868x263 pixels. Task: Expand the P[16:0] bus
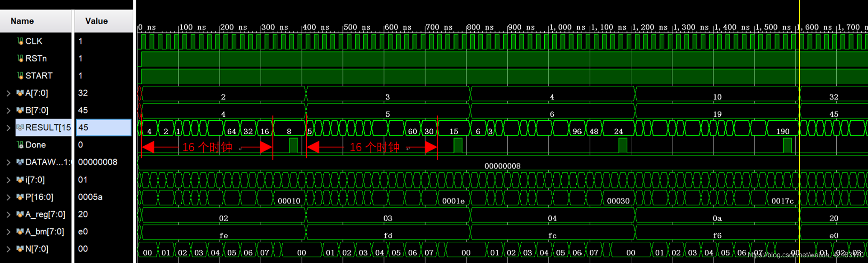pos(9,197)
